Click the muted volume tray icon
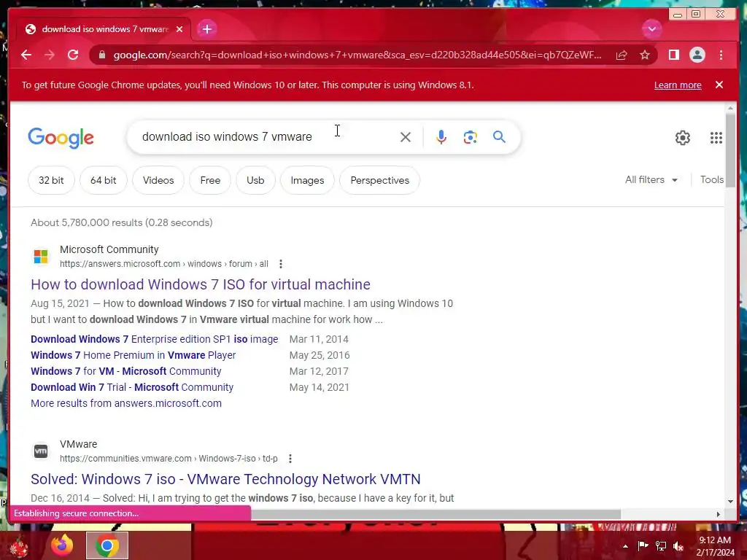The width and height of the screenshot is (747, 560). point(678,546)
